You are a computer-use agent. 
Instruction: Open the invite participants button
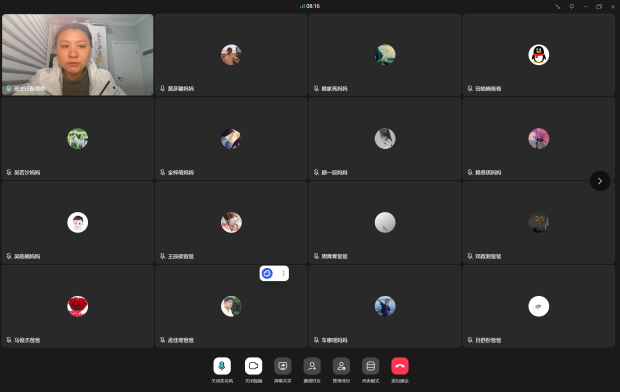(312, 366)
